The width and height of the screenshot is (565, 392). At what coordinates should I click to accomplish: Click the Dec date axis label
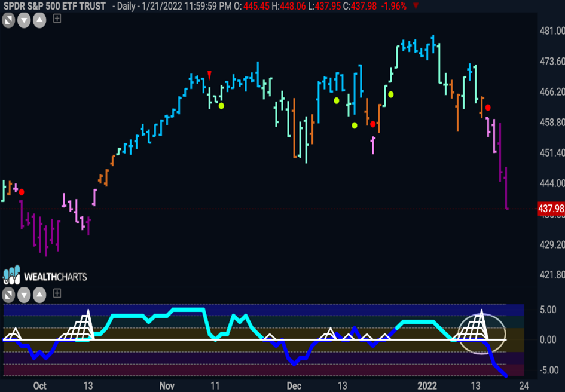(x=294, y=386)
